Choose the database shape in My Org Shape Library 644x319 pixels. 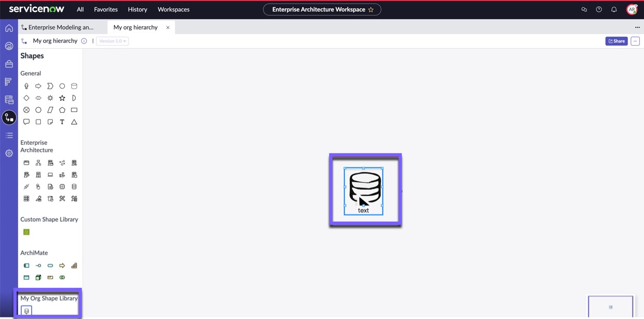27,311
